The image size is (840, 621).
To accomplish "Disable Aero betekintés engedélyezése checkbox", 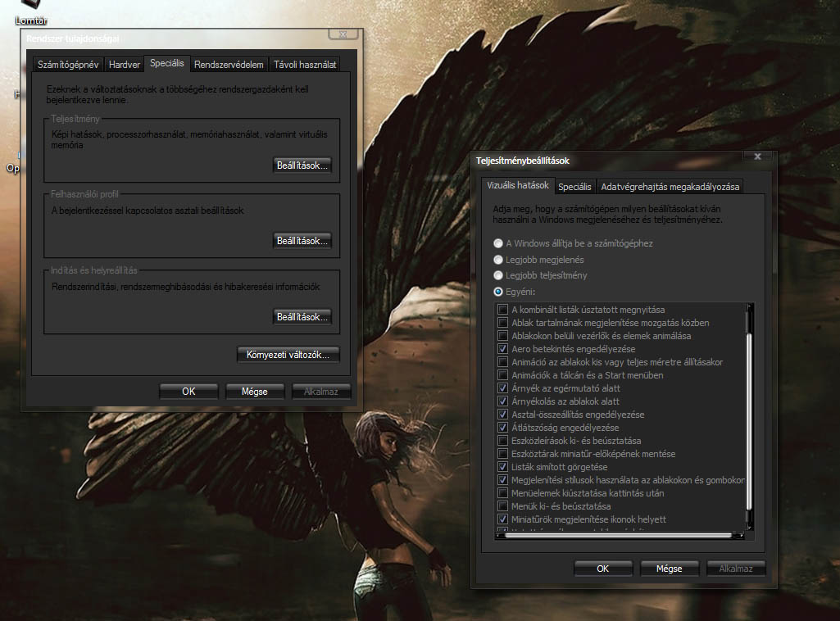I will point(503,349).
